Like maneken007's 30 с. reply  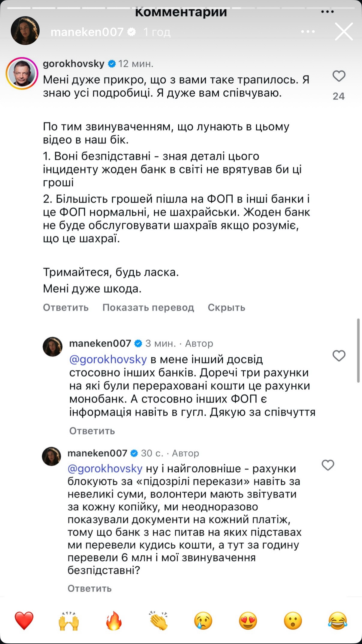point(328,465)
